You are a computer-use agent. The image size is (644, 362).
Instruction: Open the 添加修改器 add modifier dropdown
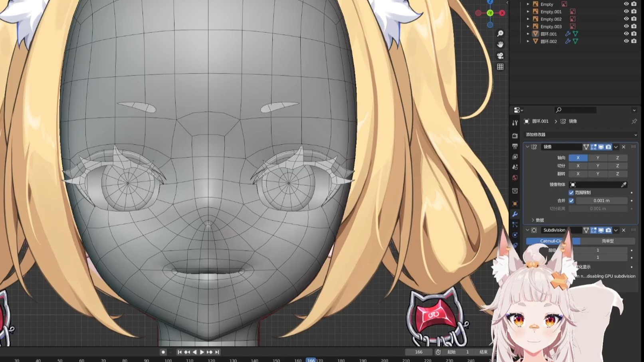click(x=581, y=135)
